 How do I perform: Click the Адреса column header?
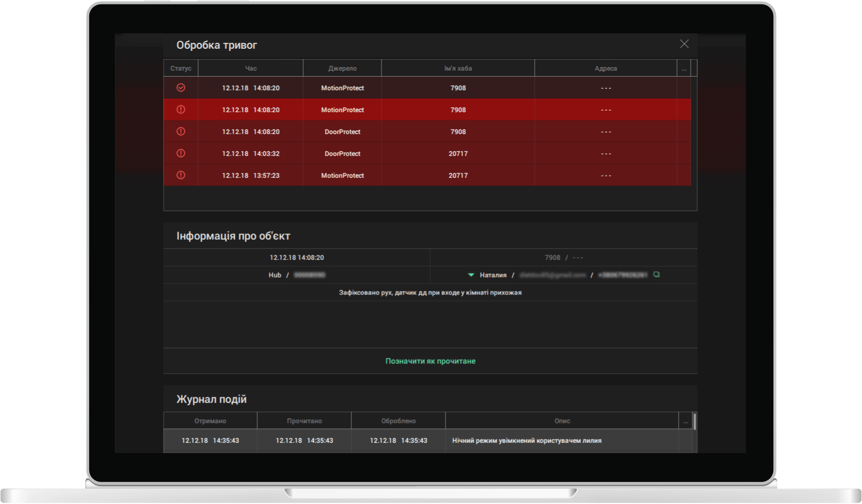coord(605,68)
